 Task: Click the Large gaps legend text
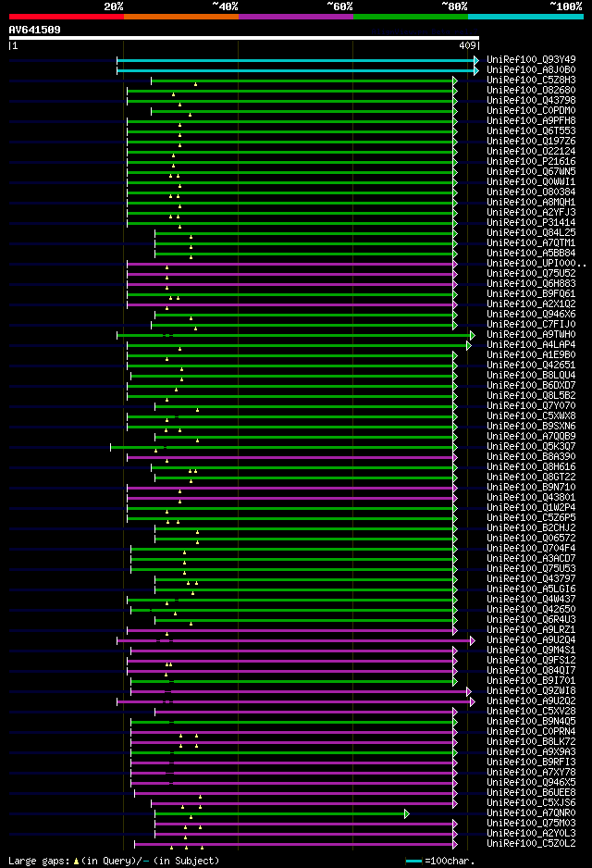pyautogui.click(x=114, y=861)
